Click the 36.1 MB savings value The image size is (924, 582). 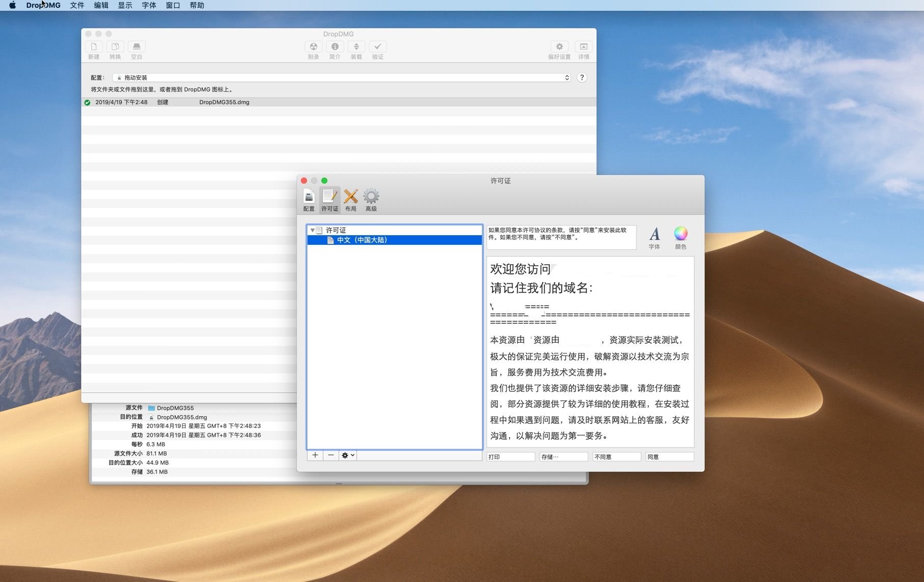click(x=157, y=472)
